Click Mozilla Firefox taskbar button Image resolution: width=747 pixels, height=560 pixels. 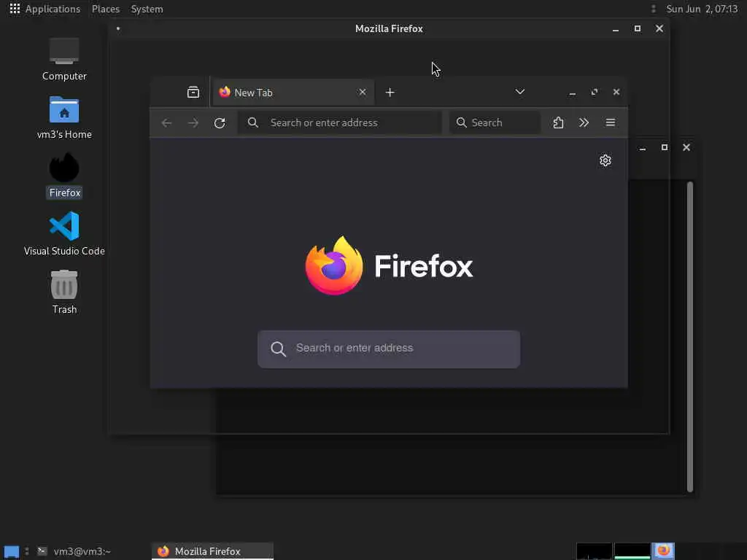[212, 551]
